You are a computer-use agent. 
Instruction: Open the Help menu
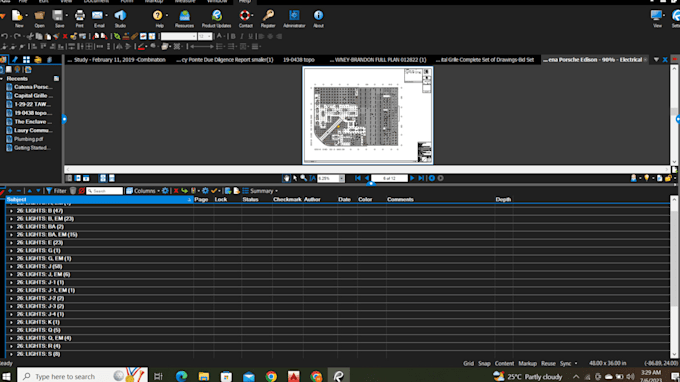(245, 2)
